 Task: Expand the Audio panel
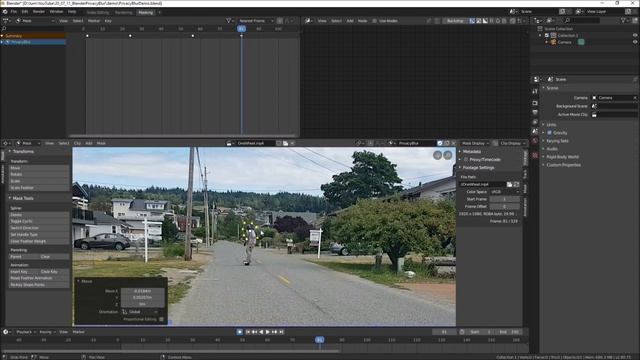pyautogui.click(x=551, y=149)
